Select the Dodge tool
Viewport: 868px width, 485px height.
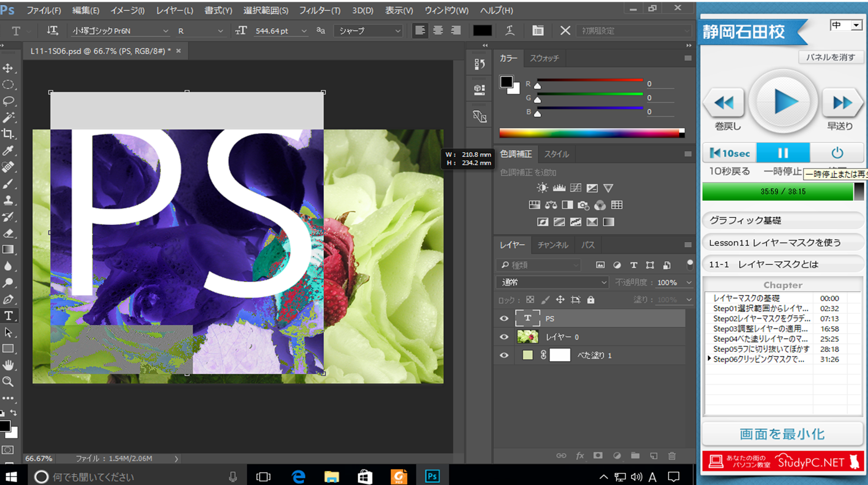tap(8, 283)
